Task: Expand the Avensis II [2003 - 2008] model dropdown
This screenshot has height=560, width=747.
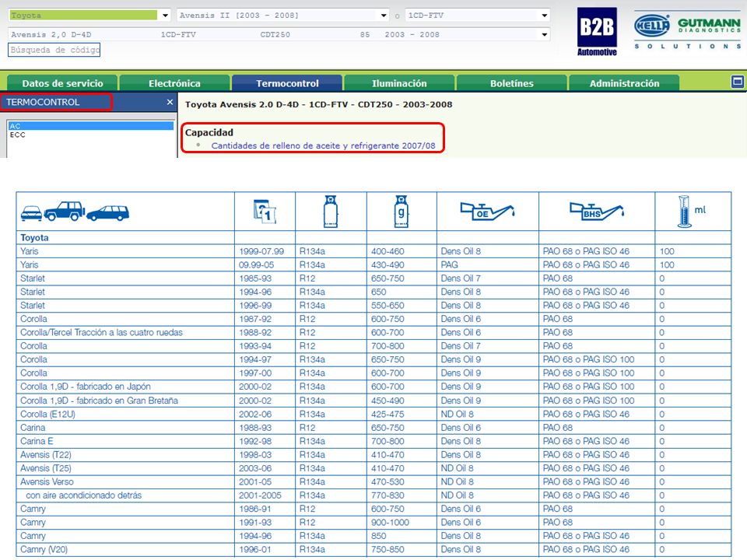Action: point(283,16)
